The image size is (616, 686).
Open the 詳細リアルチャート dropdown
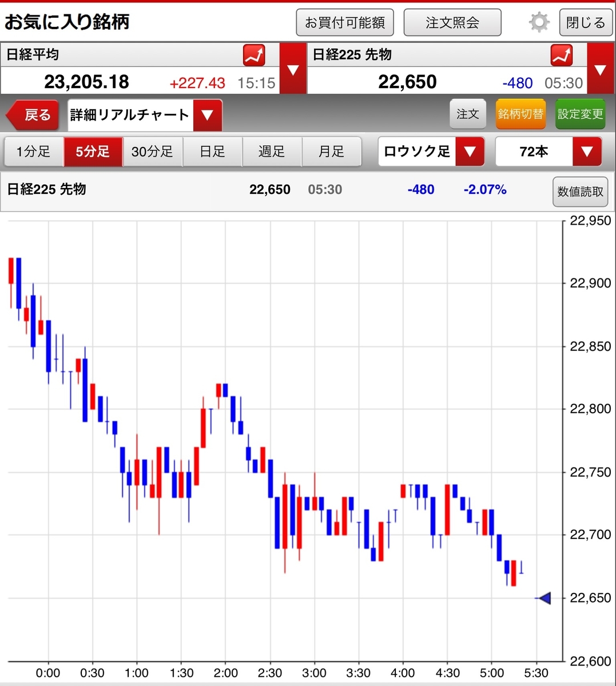pyautogui.click(x=145, y=115)
